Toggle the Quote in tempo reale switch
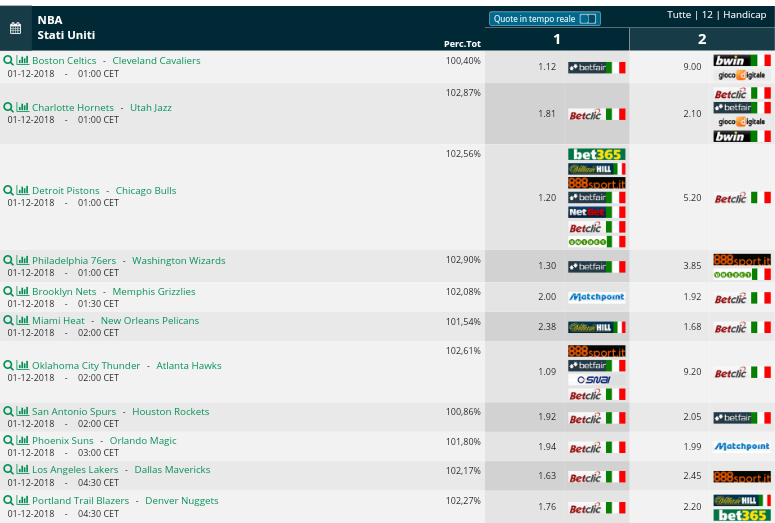 point(588,19)
